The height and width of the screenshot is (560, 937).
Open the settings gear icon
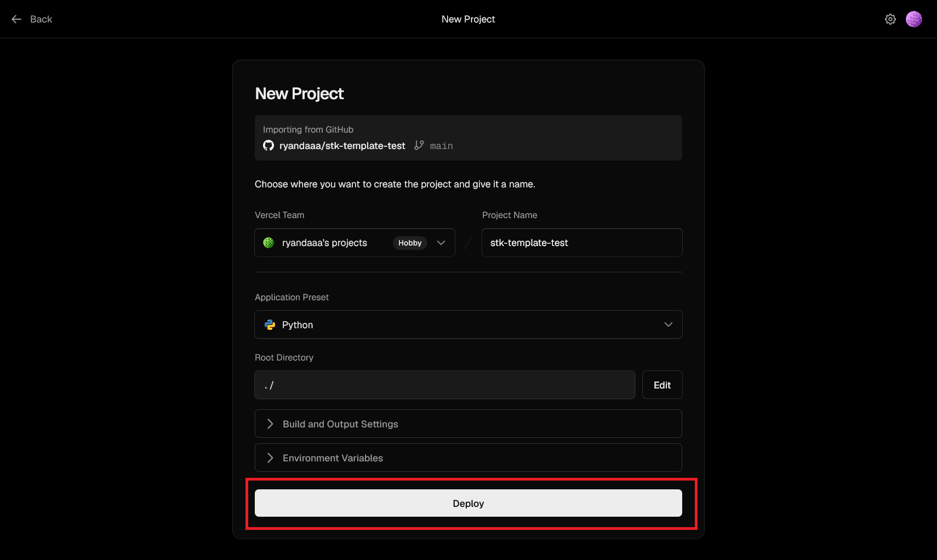pos(890,19)
